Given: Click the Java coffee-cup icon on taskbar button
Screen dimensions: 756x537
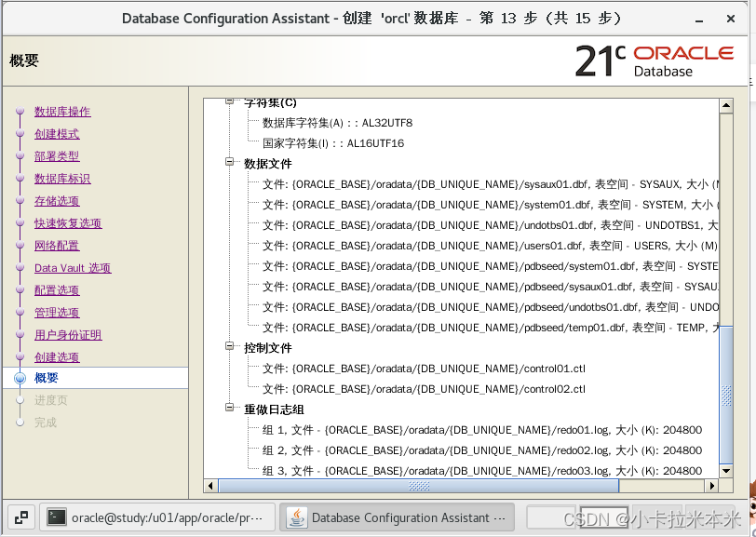Looking at the screenshot, I should coord(298,517).
